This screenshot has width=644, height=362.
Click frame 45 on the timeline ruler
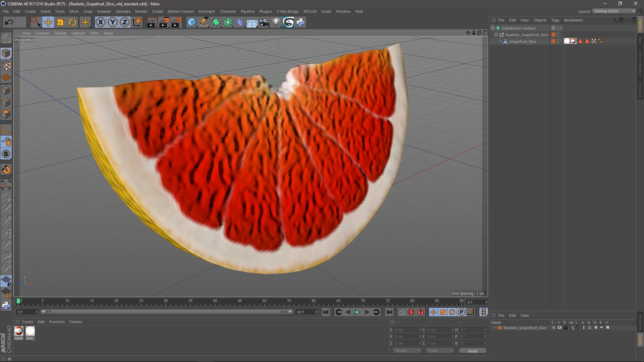click(x=239, y=301)
